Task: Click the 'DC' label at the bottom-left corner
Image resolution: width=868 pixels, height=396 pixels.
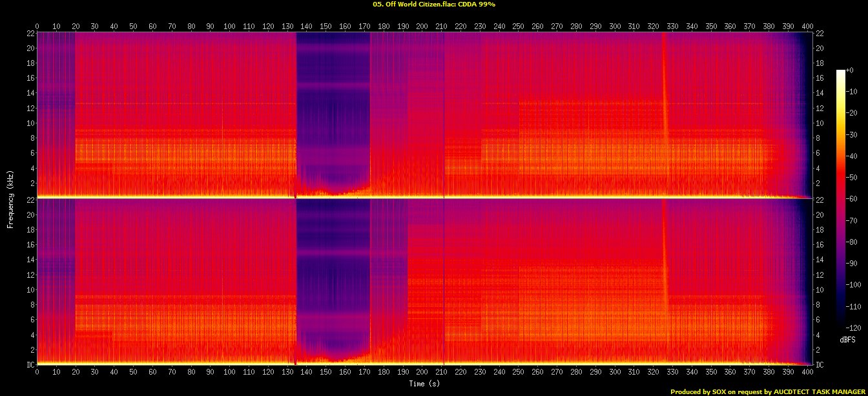Action: point(29,364)
